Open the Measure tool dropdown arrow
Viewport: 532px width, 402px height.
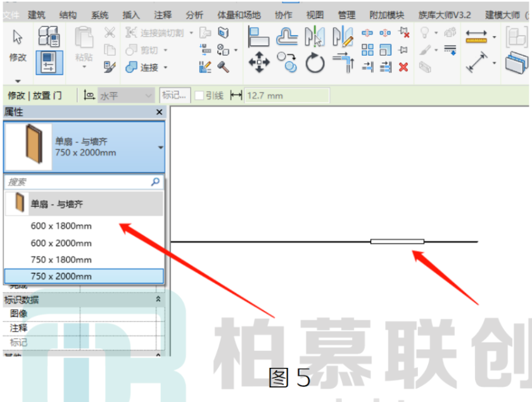495,37
